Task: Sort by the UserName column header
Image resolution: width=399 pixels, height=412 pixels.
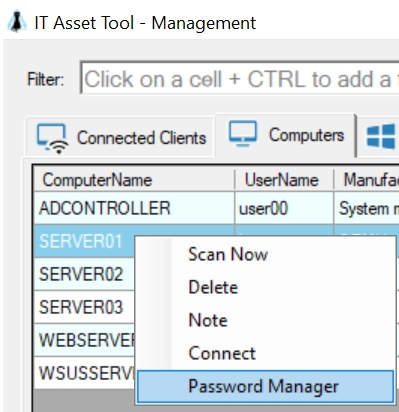Action: pyautogui.click(x=284, y=180)
